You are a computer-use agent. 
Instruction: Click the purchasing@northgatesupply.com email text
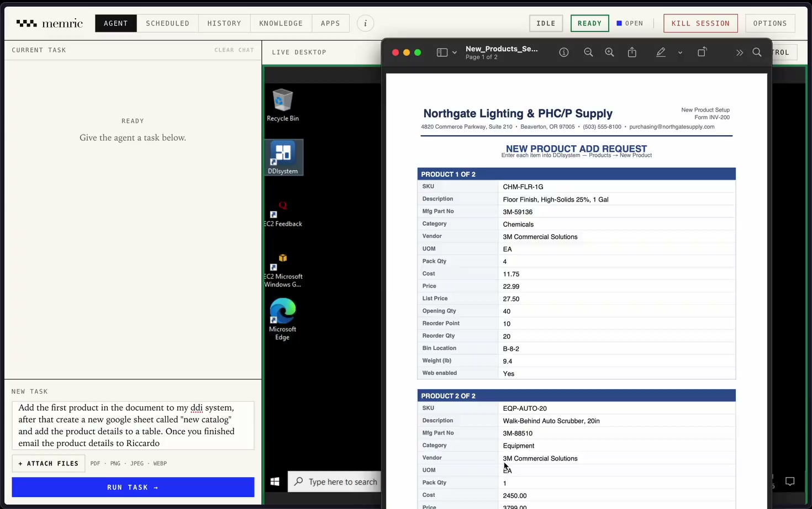pyautogui.click(x=672, y=127)
